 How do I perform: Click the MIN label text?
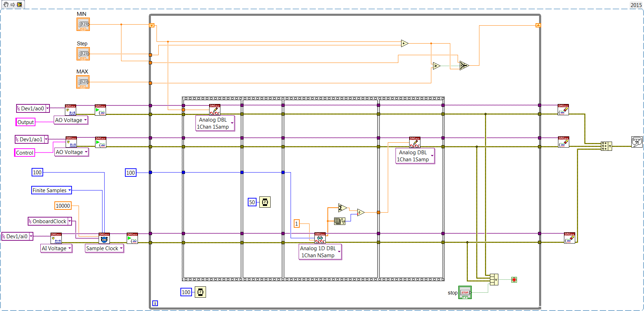[81, 14]
